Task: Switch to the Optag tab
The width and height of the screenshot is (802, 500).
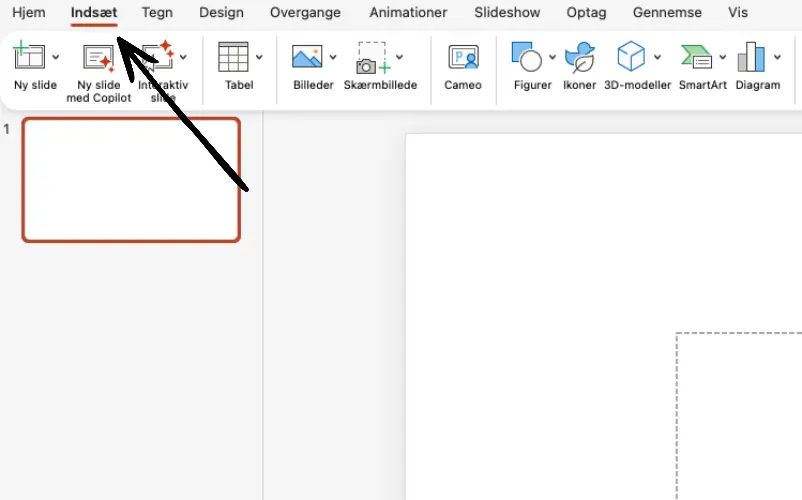Action: [586, 12]
